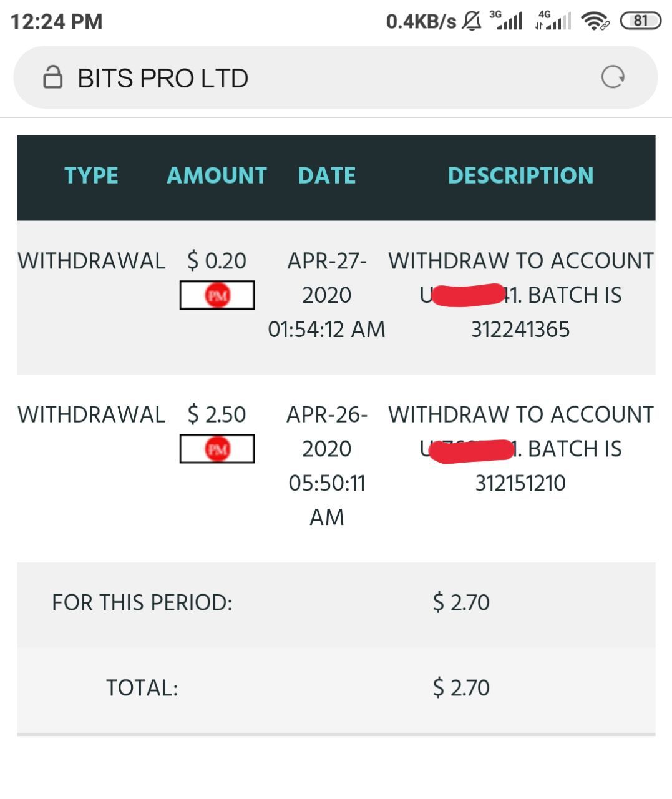Tap batch number 312151210

[x=520, y=483]
